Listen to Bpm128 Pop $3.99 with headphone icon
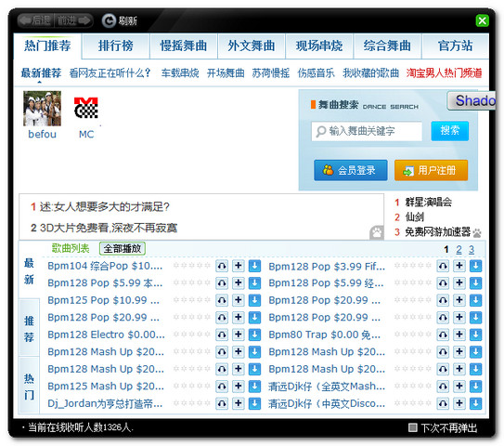This screenshot has width=504, height=446. click(x=443, y=266)
